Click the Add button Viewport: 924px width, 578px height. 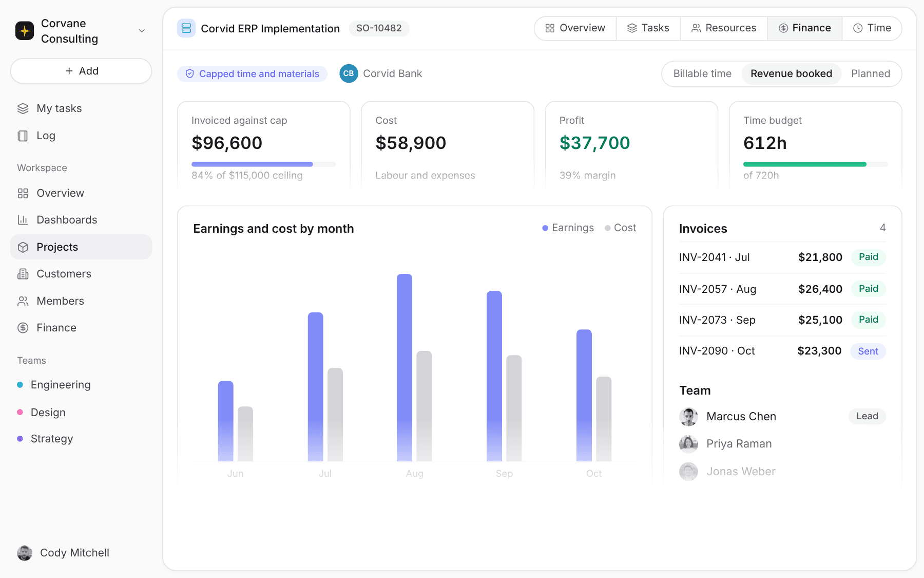(x=81, y=71)
